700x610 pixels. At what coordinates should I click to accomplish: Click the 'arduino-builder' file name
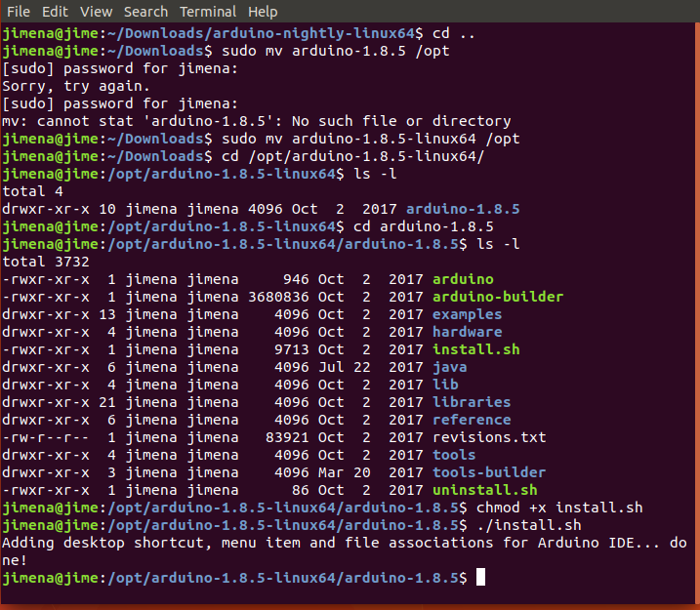click(x=498, y=297)
